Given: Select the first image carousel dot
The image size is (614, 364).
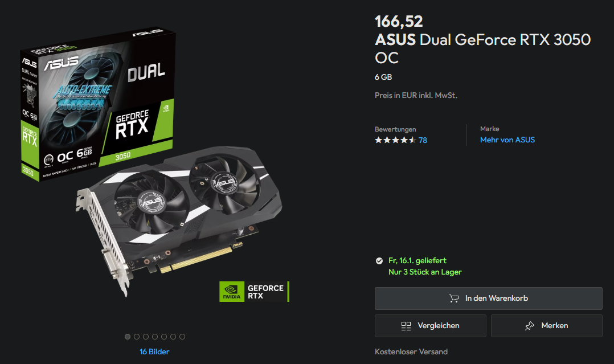Looking at the screenshot, I should 127,337.
